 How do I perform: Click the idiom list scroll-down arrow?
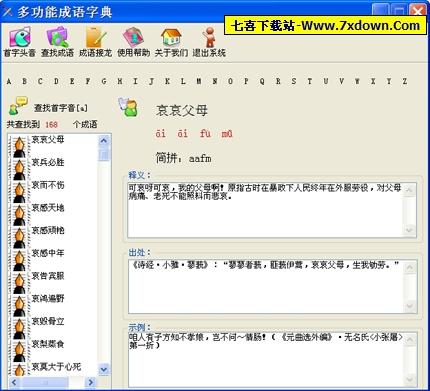pos(104,369)
